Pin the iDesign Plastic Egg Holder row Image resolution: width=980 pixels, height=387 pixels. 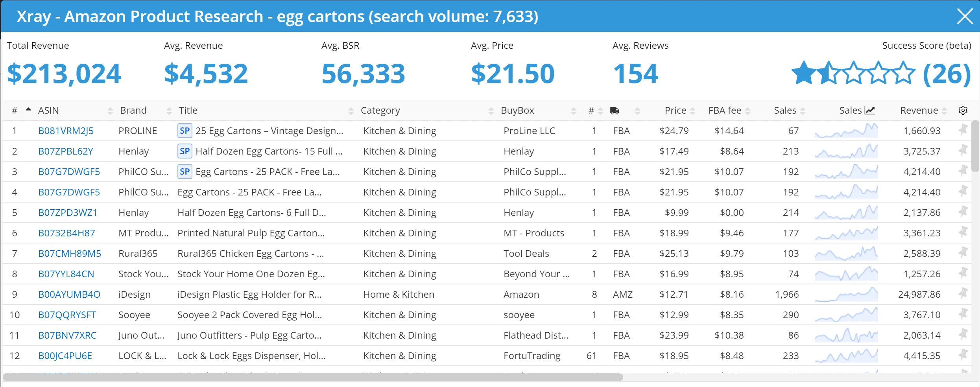(x=963, y=294)
